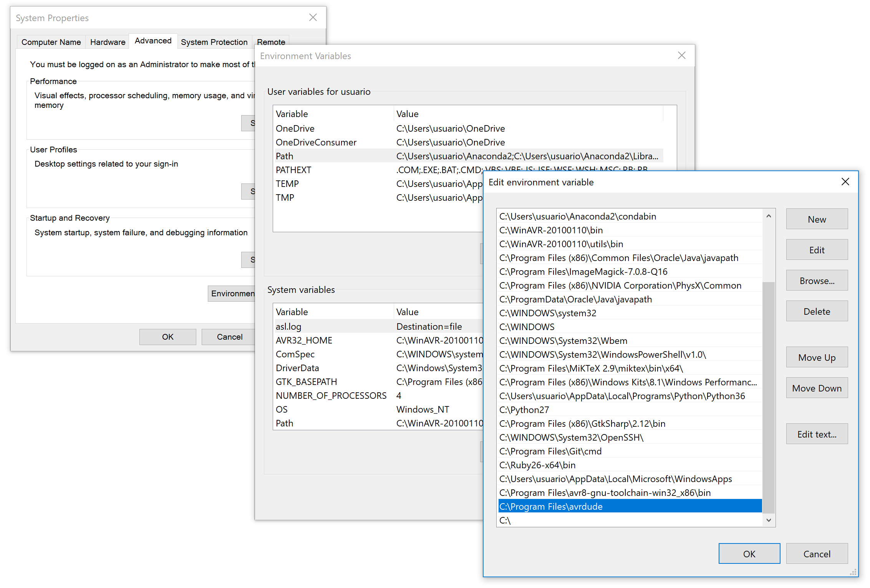Open the Edit text... view
This screenshot has width=870, height=588.
[817, 434]
